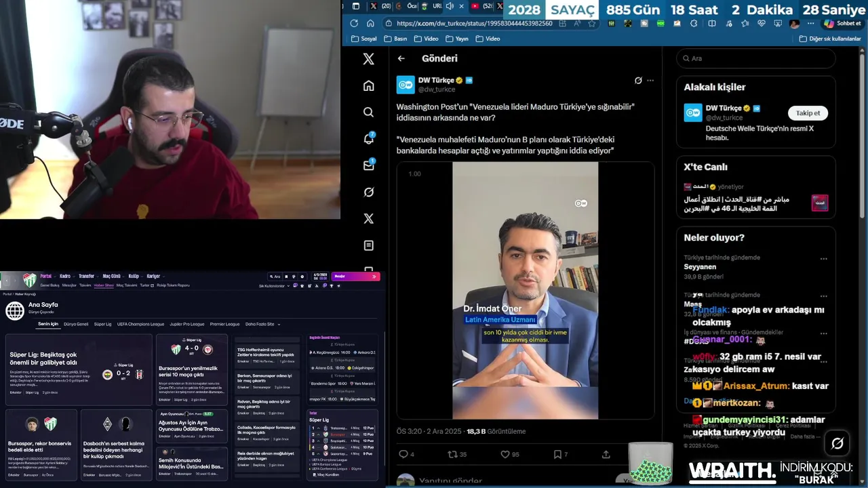Open the Maç Takvimi submenu item
The height and width of the screenshot is (488, 868).
pos(126,285)
